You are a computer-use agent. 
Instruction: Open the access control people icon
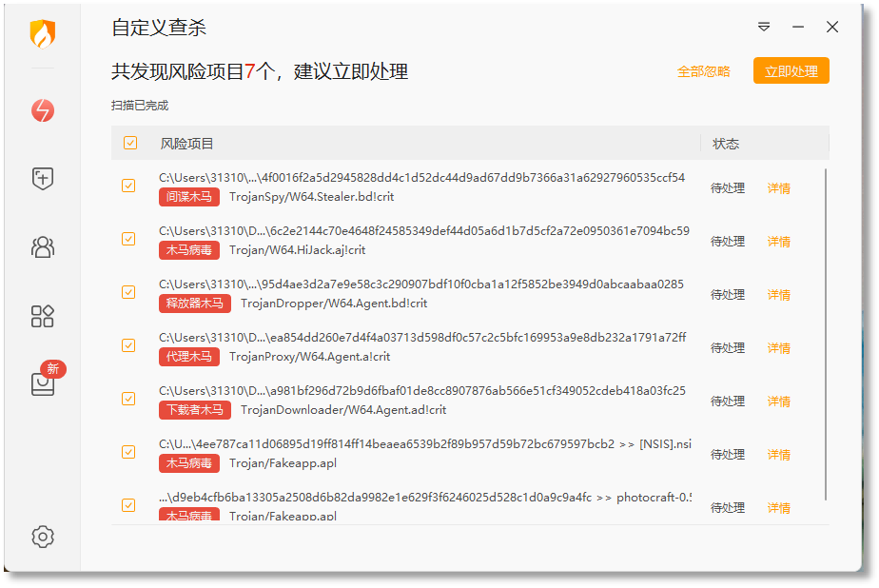43,247
